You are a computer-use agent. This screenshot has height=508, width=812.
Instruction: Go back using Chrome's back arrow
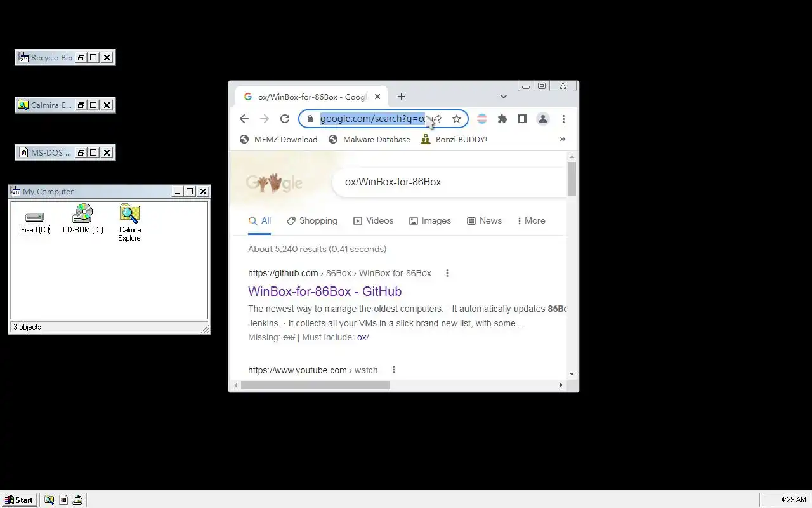click(x=244, y=119)
